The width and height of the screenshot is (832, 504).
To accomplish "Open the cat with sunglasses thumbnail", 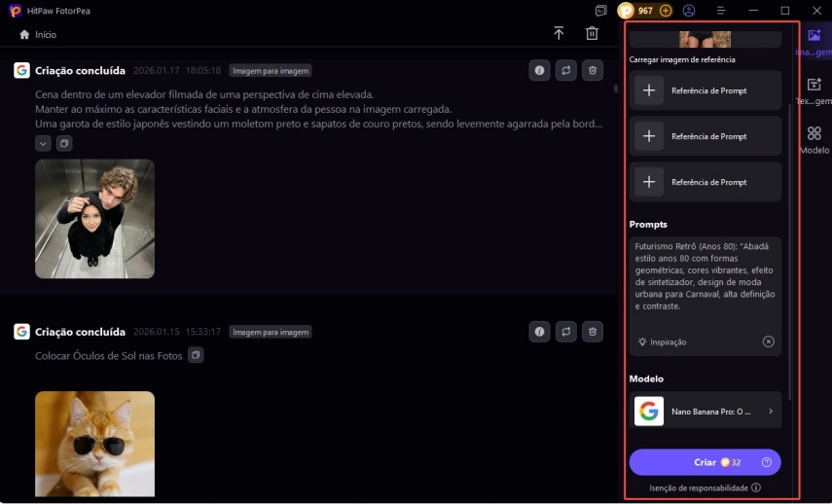I will [x=95, y=444].
